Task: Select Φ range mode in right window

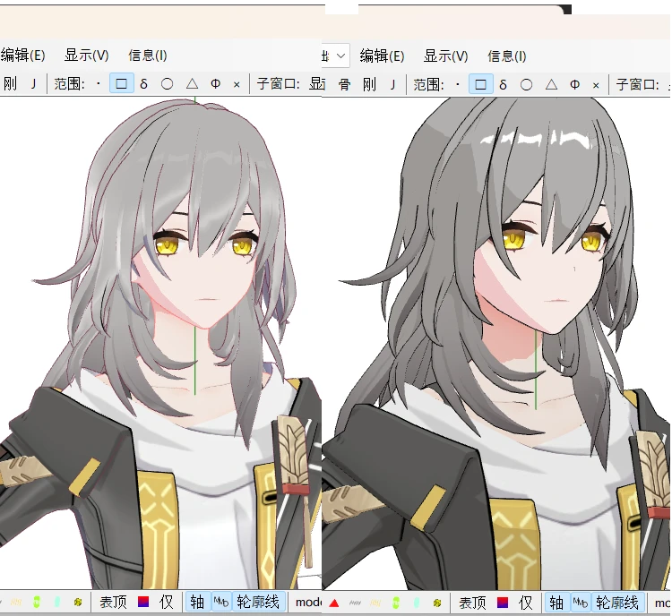Action: click(574, 84)
